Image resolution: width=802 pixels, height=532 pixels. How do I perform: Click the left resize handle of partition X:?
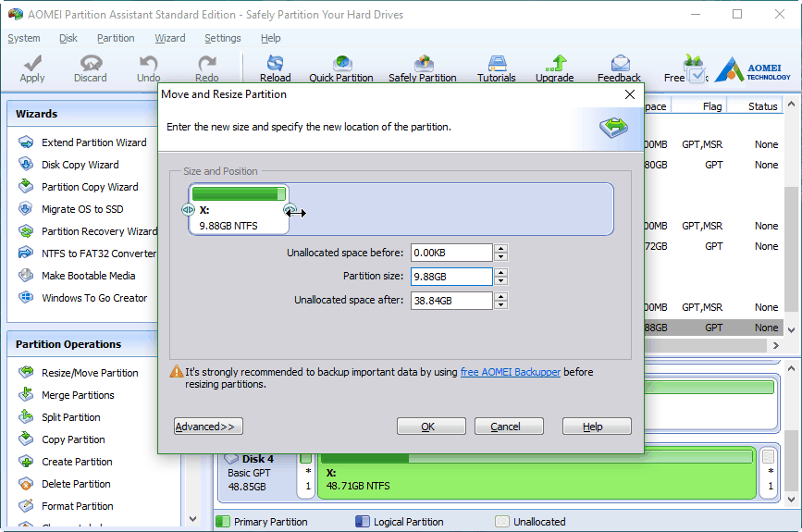pyautogui.click(x=188, y=210)
